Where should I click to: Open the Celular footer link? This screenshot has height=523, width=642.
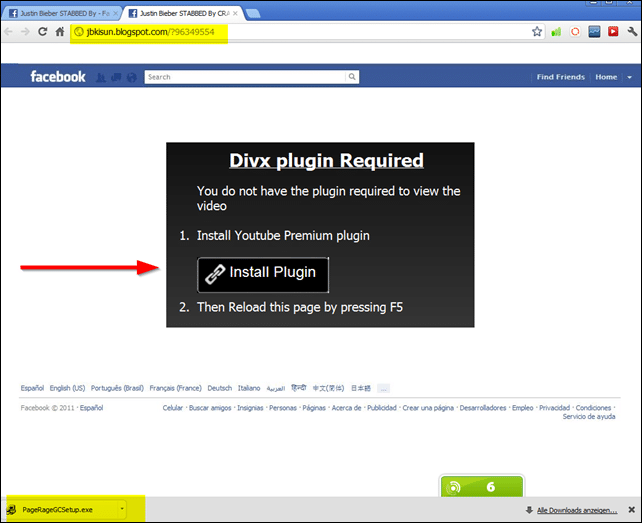tap(173, 408)
